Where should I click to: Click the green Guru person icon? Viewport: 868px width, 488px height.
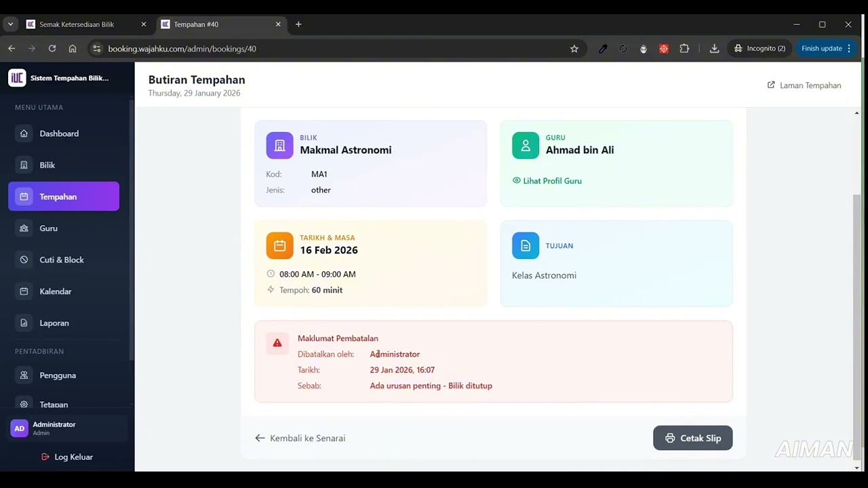[x=526, y=145]
